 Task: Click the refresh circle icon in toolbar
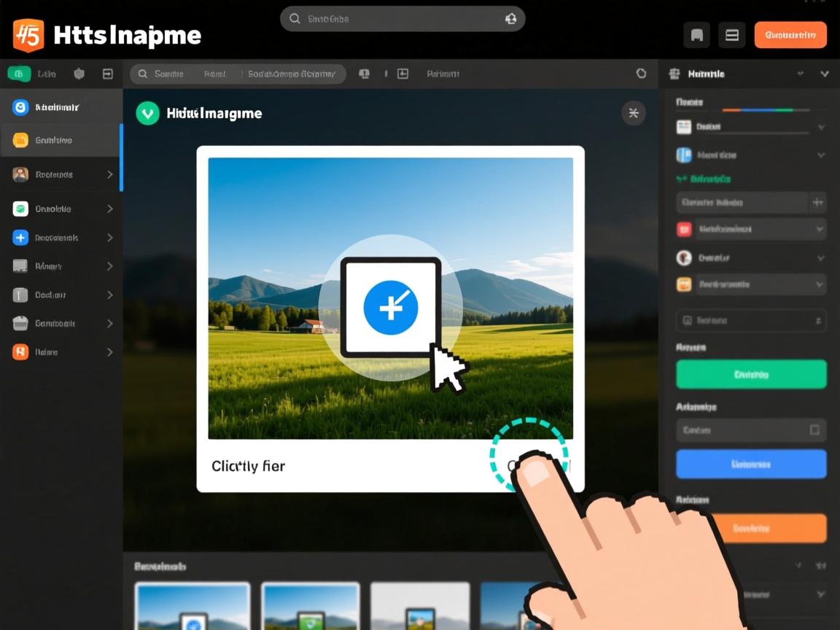click(641, 74)
